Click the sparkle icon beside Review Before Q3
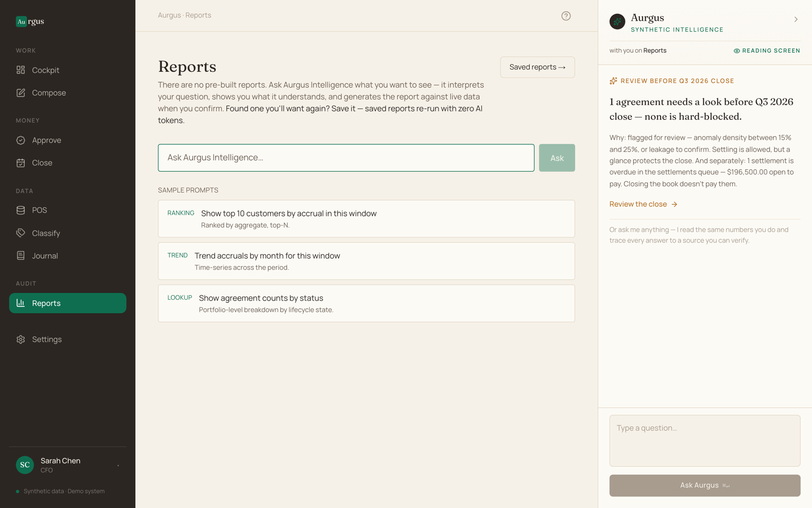Screen dimensions: 812x508 [613, 81]
